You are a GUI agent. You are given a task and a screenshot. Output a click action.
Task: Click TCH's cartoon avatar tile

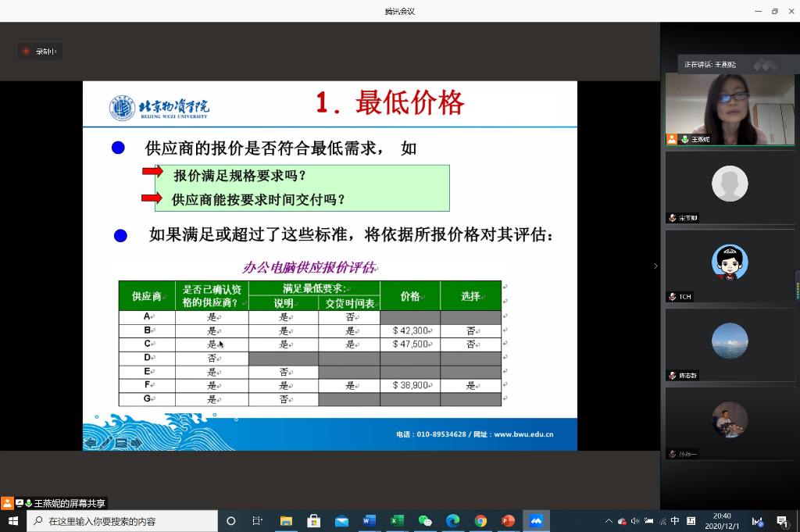pyautogui.click(x=729, y=262)
